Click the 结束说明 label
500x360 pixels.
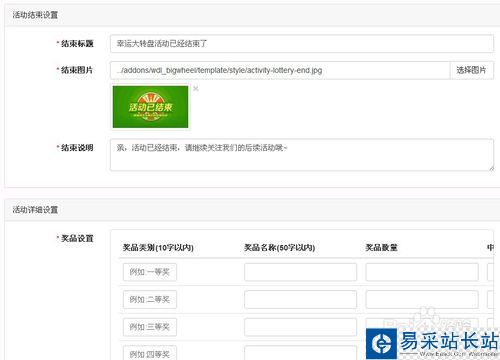click(x=77, y=148)
